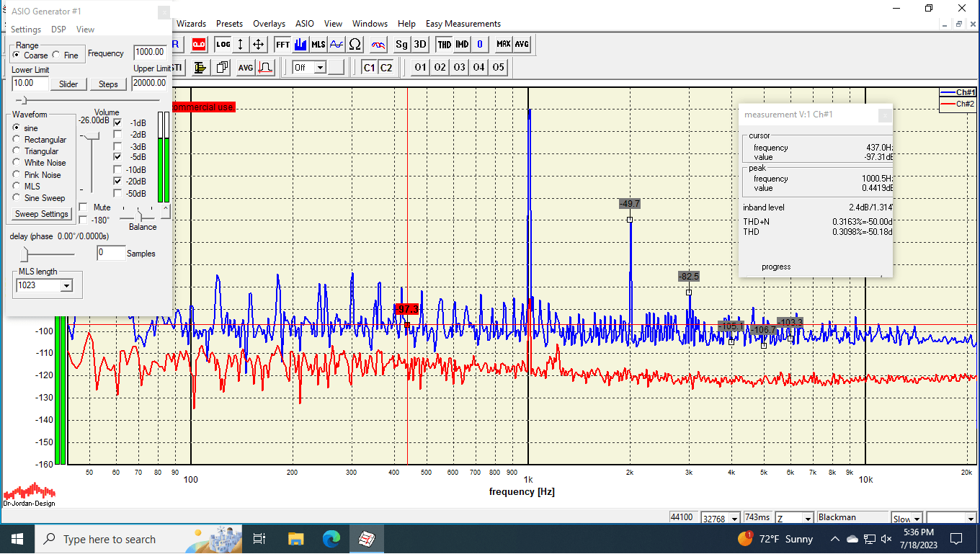The height and width of the screenshot is (554, 980).
Task: Toggle the MAX hold button
Action: pos(504,44)
